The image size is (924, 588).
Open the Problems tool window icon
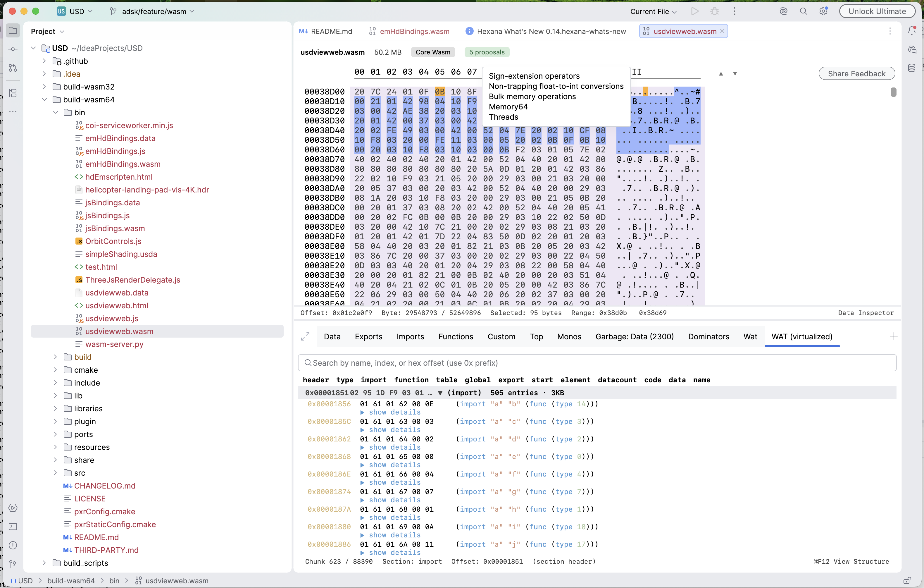pyautogui.click(x=13, y=545)
